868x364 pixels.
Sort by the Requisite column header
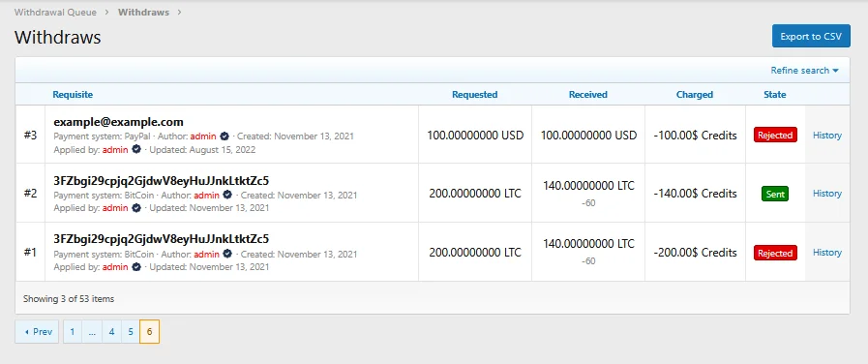(73, 94)
